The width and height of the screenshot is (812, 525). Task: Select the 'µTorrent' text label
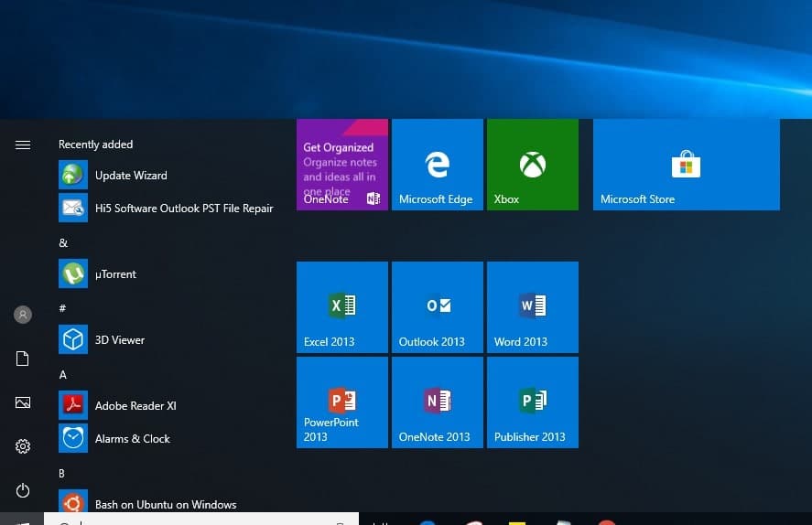115,274
